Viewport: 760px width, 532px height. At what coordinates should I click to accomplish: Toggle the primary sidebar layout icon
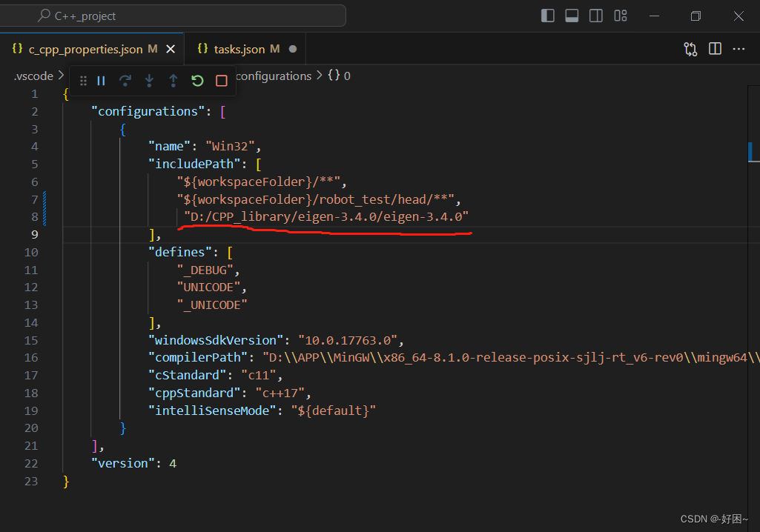tap(547, 15)
